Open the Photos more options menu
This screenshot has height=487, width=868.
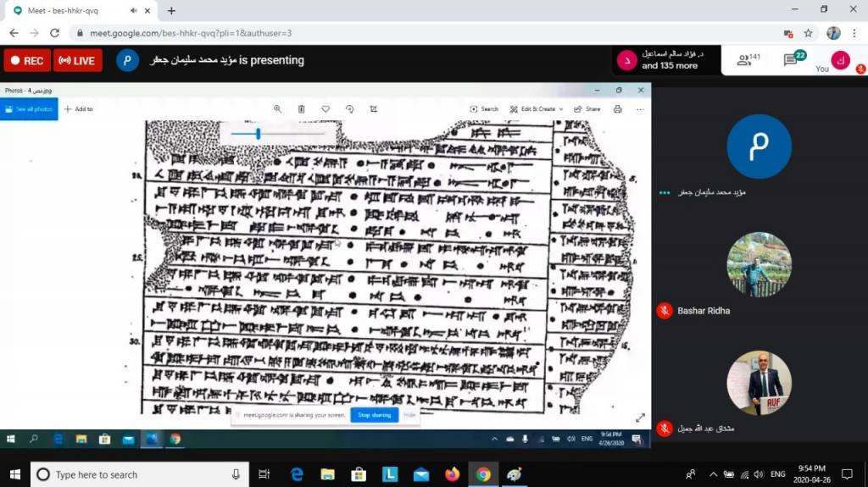(x=640, y=109)
